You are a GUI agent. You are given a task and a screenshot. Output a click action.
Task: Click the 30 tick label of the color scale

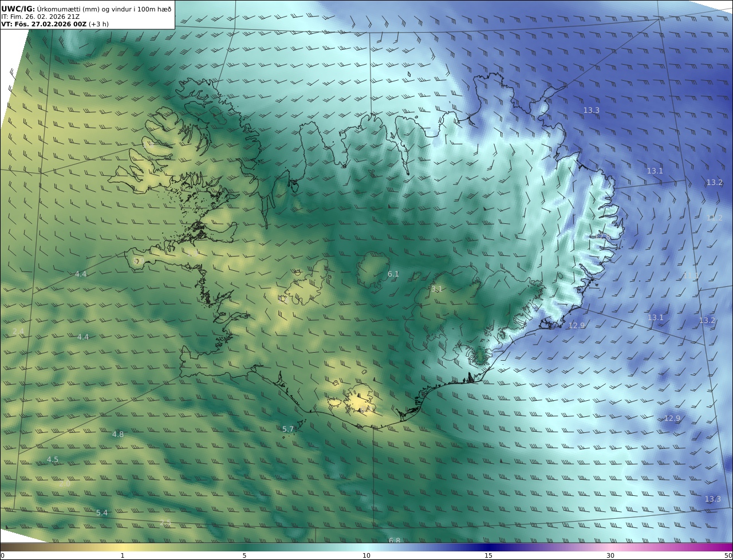610,555
